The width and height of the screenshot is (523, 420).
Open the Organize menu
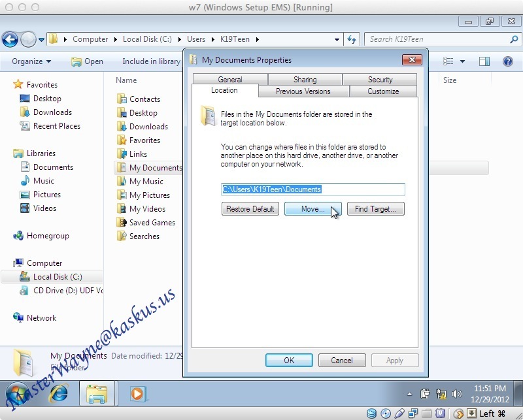click(x=31, y=61)
